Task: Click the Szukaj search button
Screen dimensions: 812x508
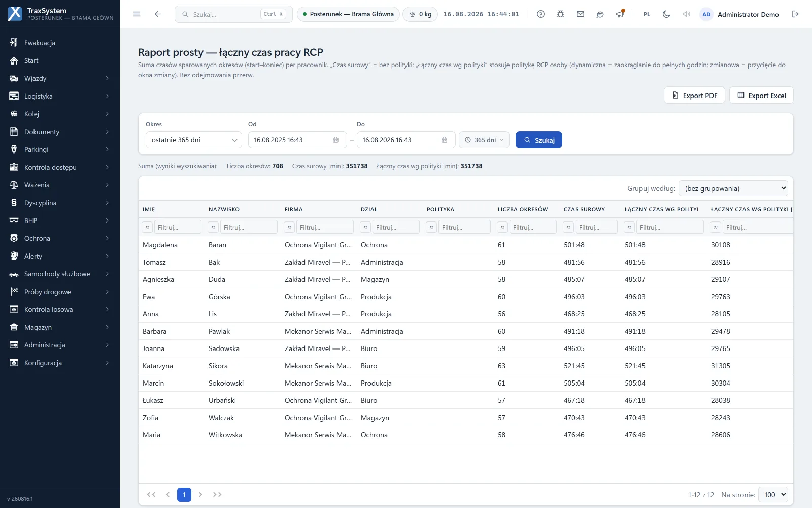Action: pos(539,140)
